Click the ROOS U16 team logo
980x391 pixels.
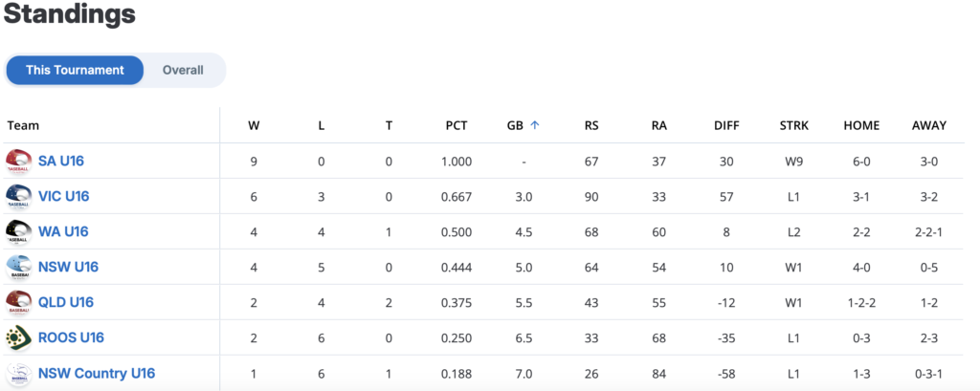tap(18, 337)
